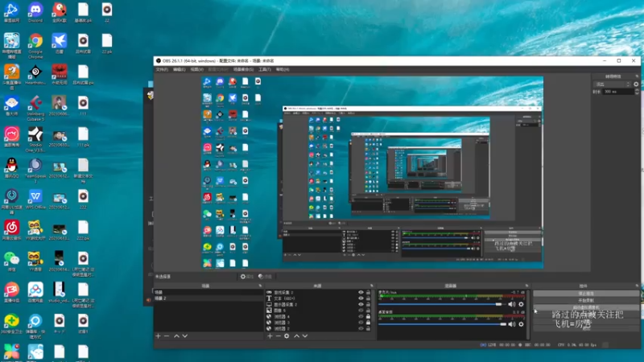Add a new source with the plus icon
The image size is (644, 362).
(270, 335)
